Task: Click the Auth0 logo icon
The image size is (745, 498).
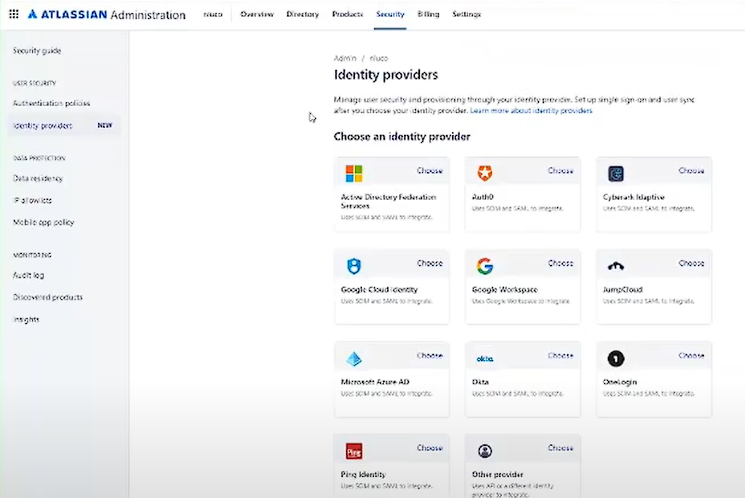Action: pos(485,173)
